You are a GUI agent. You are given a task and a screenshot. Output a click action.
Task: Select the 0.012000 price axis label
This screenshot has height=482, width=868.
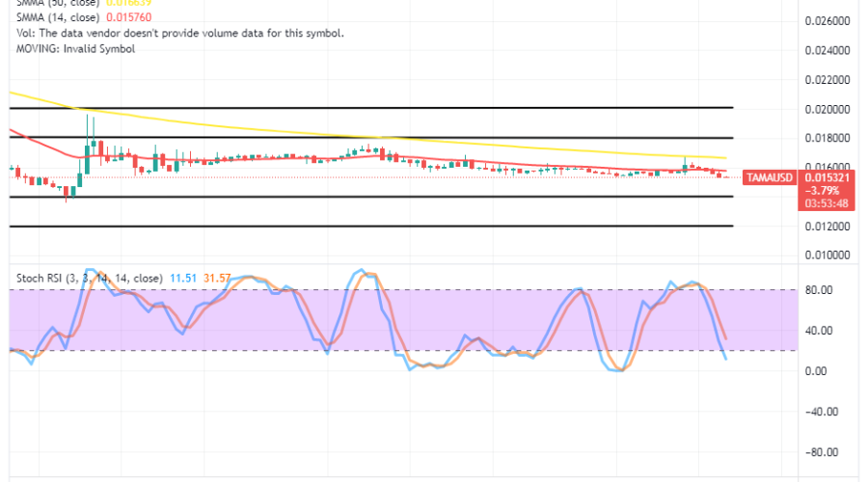point(827,226)
